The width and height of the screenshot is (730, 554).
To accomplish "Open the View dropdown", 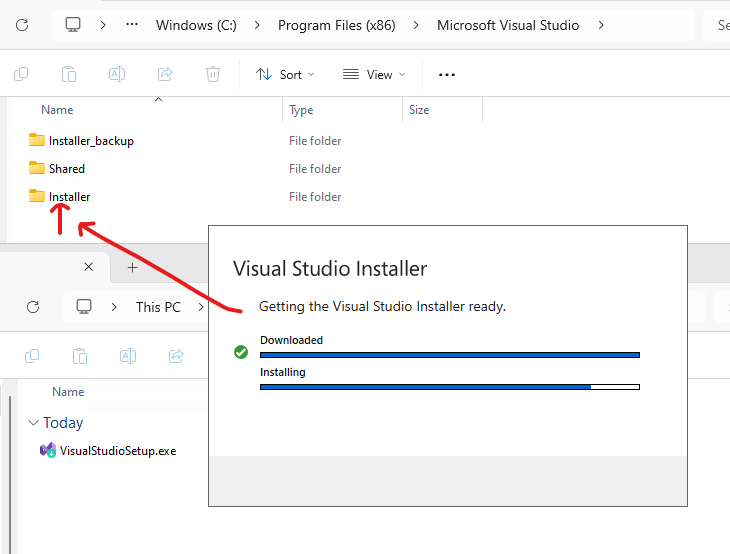I will pyautogui.click(x=374, y=74).
